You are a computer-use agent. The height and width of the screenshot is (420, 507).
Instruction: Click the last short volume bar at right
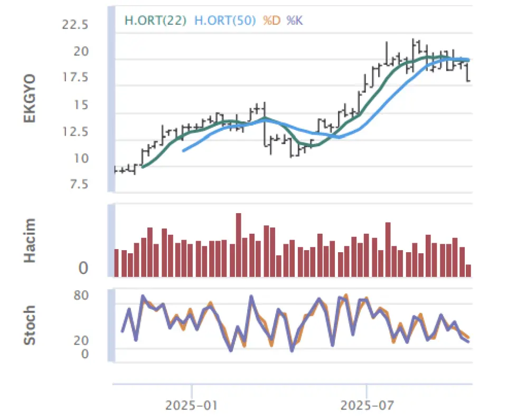468,271
